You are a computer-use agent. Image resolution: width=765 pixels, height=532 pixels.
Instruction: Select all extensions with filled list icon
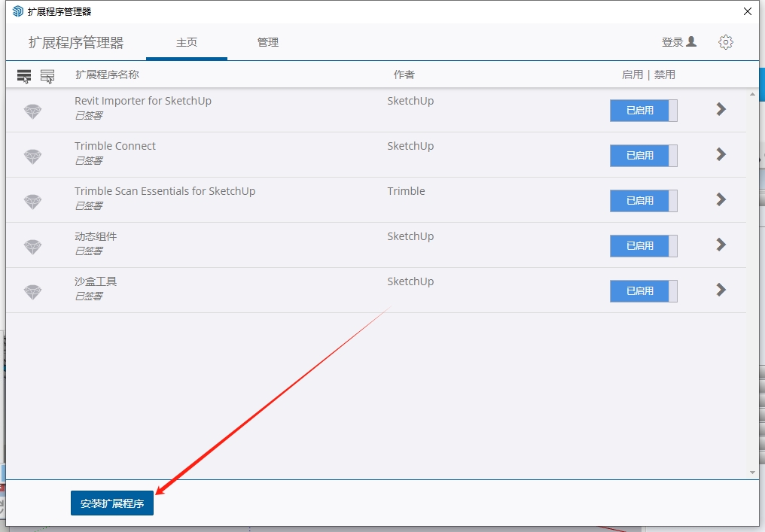click(x=24, y=75)
